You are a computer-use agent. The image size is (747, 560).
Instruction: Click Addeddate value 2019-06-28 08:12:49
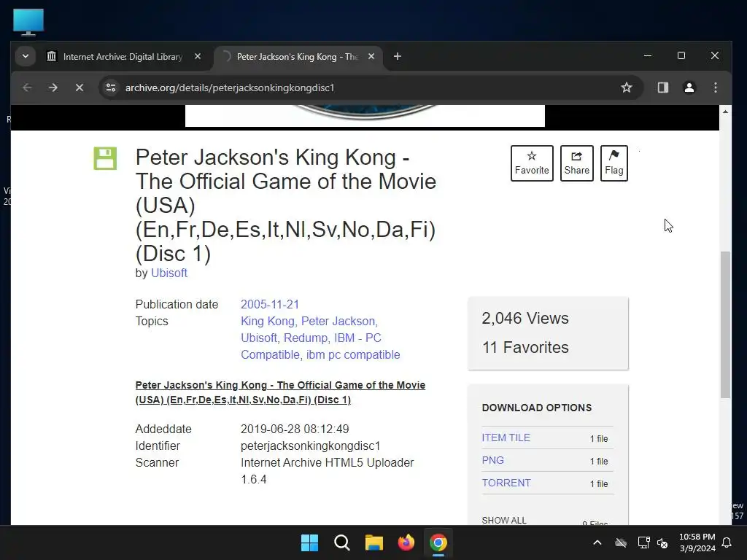tap(295, 429)
